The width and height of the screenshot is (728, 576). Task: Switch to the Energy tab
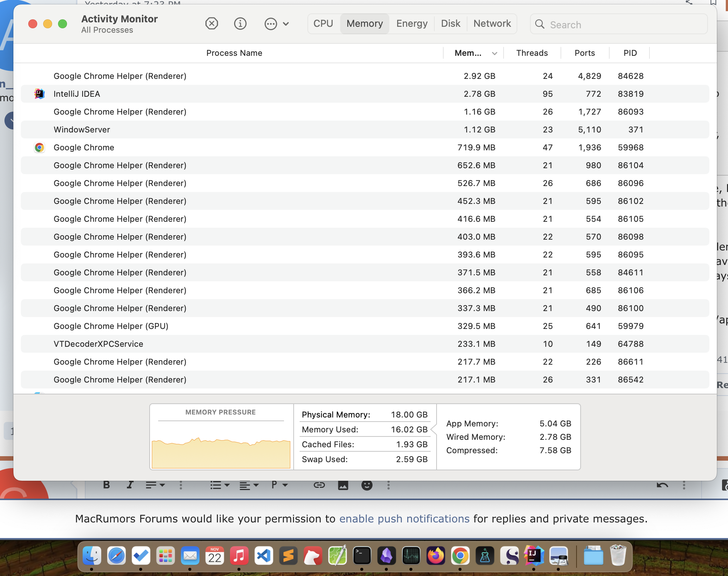click(x=412, y=24)
